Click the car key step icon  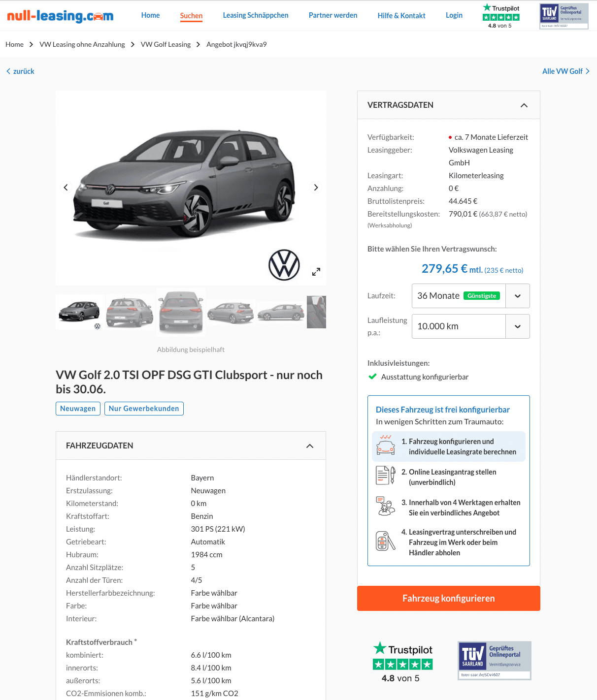coord(386,541)
